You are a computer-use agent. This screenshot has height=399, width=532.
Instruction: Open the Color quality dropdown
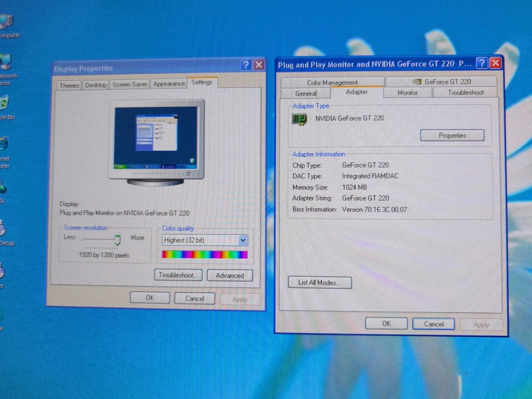point(205,240)
